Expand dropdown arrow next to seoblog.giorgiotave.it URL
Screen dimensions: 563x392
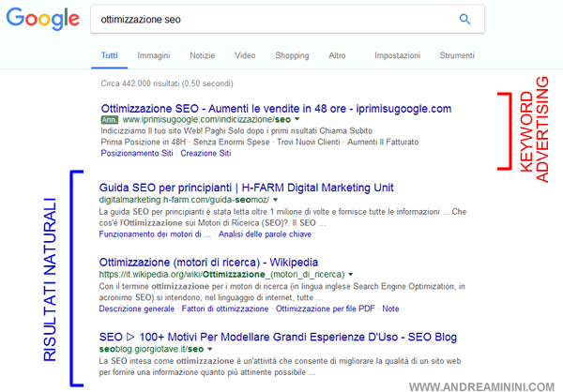coord(209,349)
